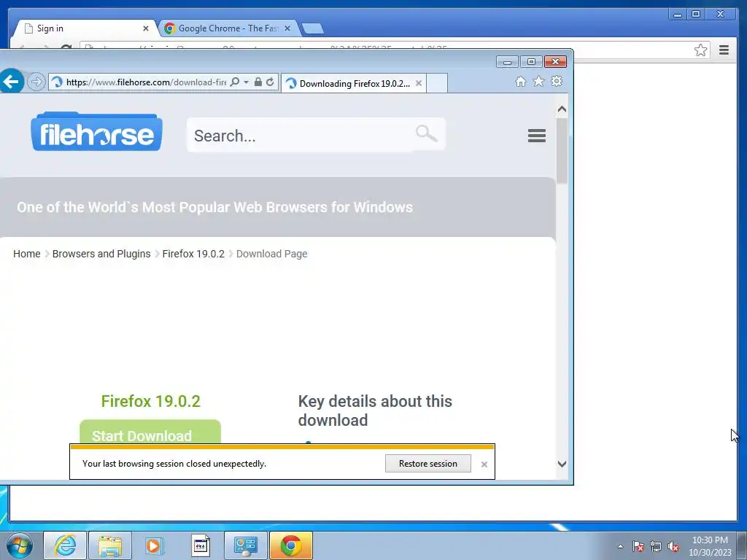This screenshot has height=560, width=747.
Task: Close the Sign in Chrome tab
Action: click(146, 28)
